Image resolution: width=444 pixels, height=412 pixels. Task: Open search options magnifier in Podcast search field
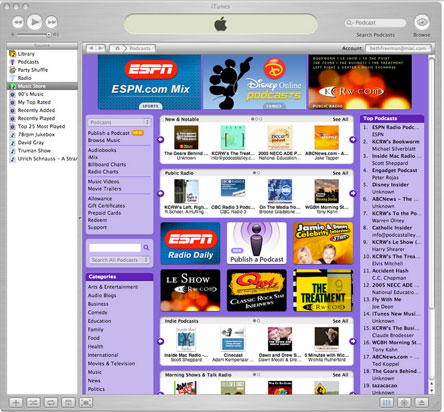(349, 23)
